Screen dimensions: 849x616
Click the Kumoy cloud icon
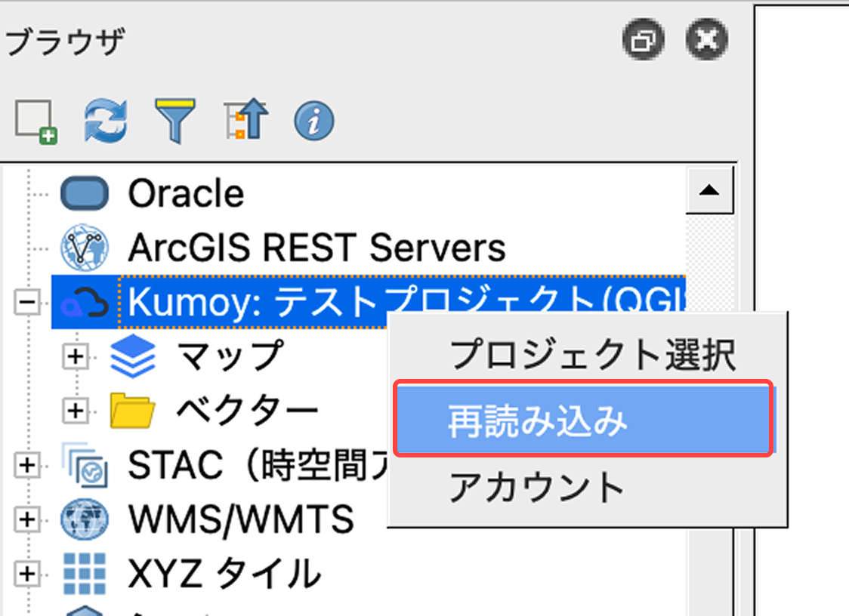coord(85,301)
